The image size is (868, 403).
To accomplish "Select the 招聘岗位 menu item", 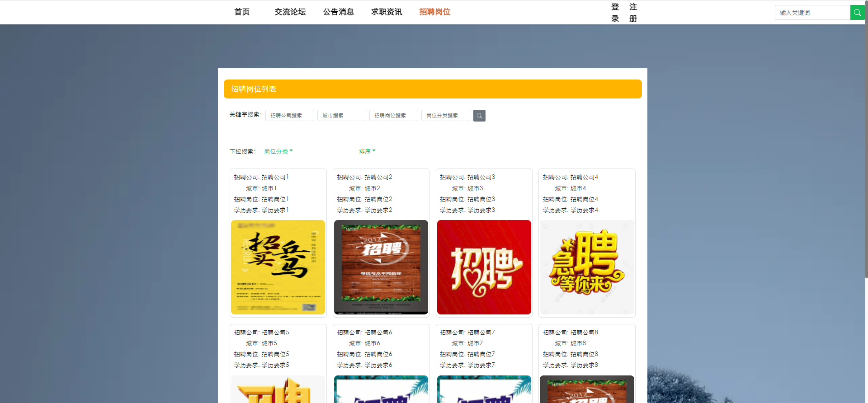I will click(434, 12).
